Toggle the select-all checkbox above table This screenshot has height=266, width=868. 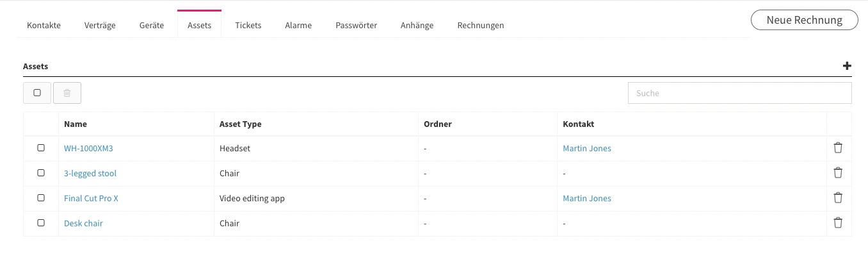(x=37, y=93)
